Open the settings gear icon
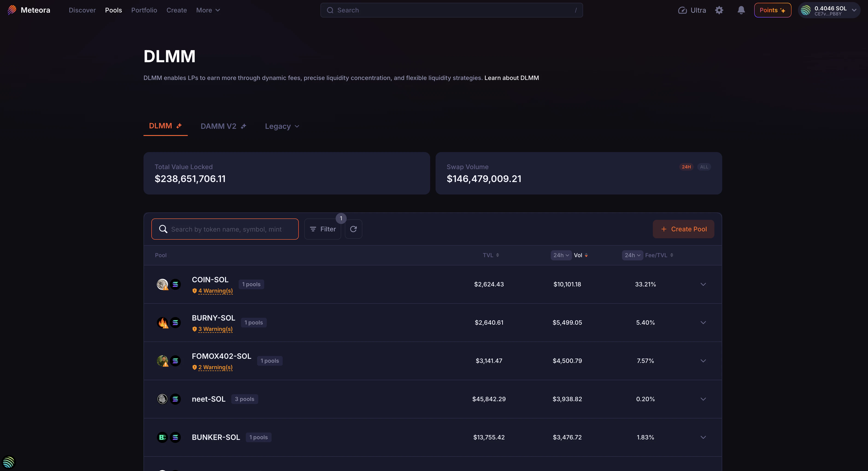 (719, 10)
